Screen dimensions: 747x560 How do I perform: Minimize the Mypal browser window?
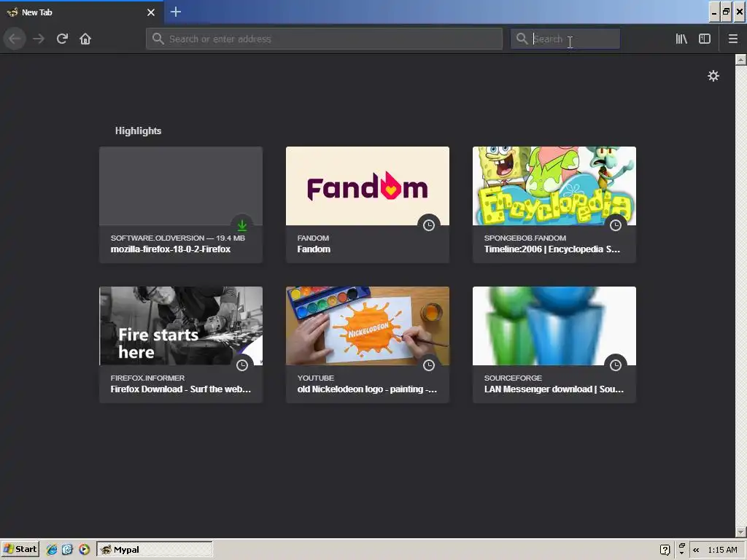pos(713,12)
